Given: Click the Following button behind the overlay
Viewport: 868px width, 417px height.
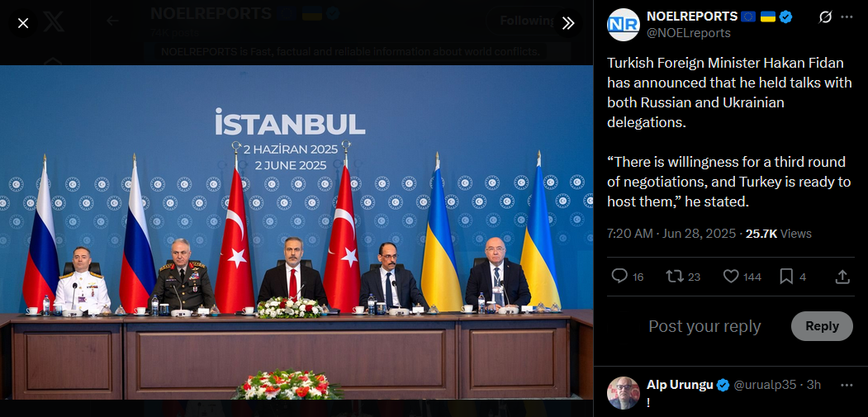Looking at the screenshot, I should coord(526,21).
